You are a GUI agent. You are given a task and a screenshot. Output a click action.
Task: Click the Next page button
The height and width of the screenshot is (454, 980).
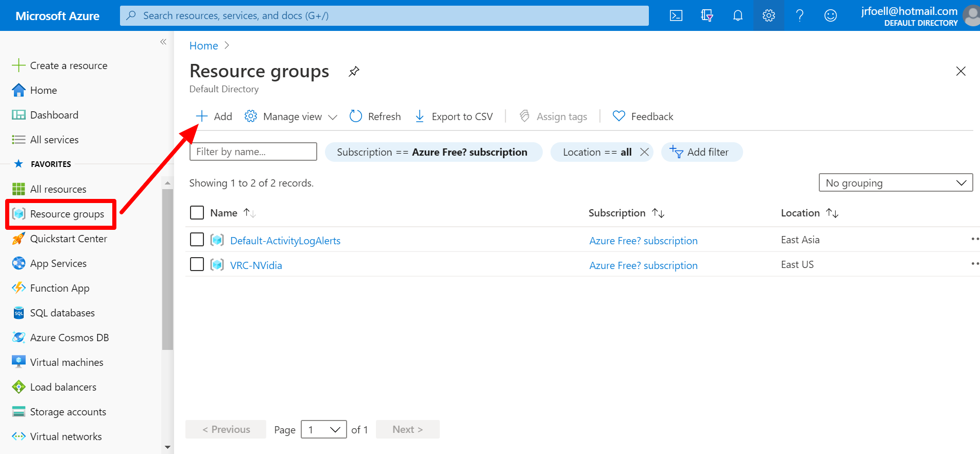tap(407, 429)
